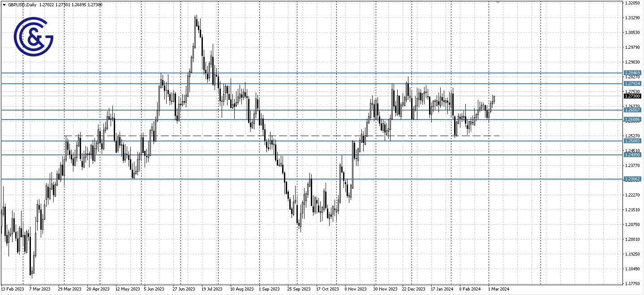This screenshot has height=295, width=644.
Task: Select the 1.26567 support level label
Action: (x=632, y=109)
